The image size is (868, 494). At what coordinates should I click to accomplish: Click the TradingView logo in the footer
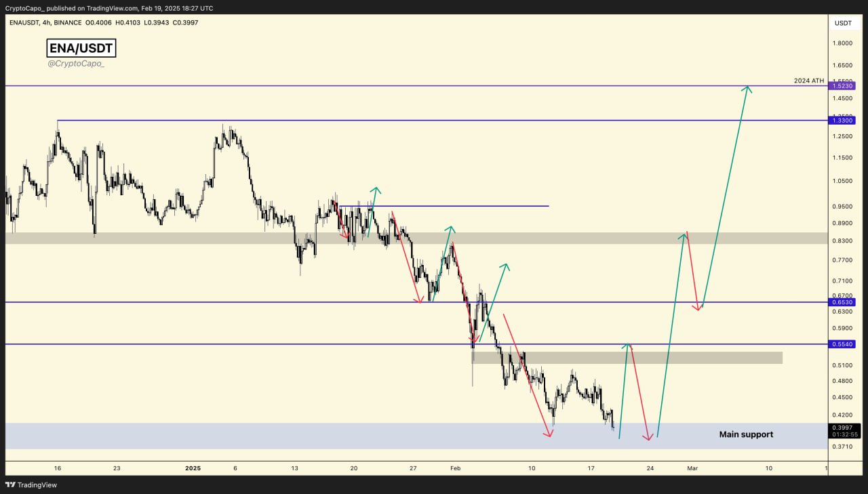(x=31, y=485)
